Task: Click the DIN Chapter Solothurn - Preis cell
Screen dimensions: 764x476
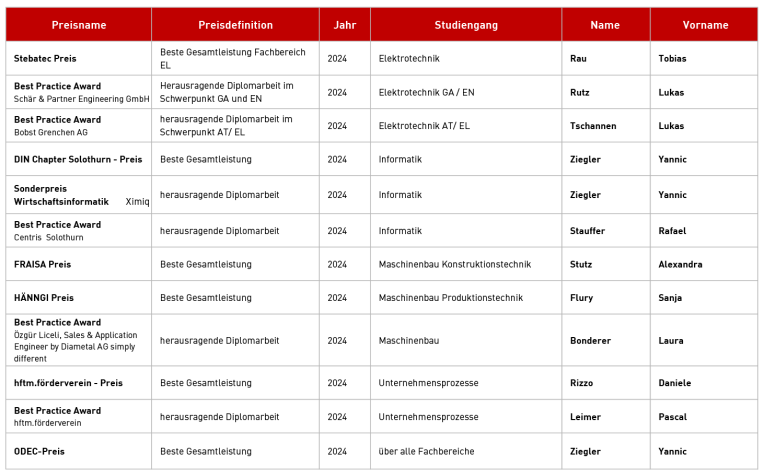Action: [x=78, y=159]
